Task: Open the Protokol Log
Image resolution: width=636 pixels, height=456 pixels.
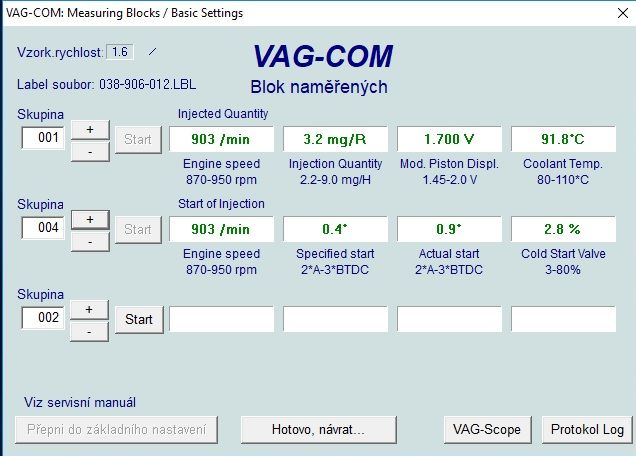Action: 587,429
